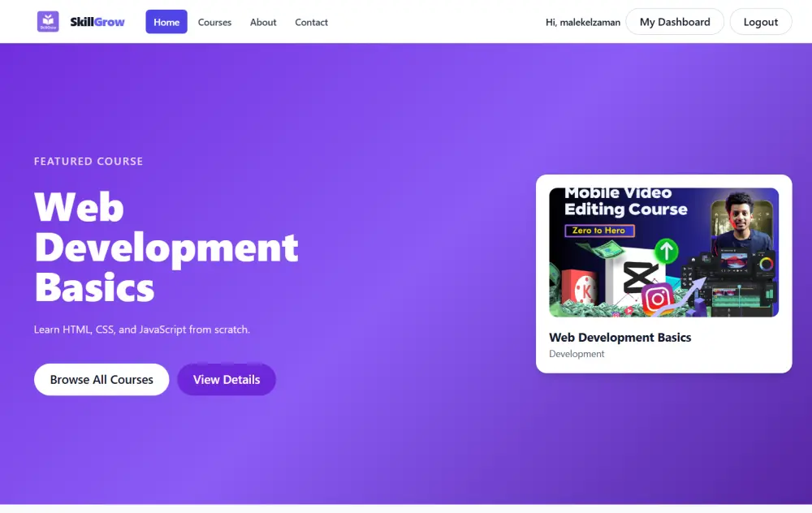The width and height of the screenshot is (812, 513).
Task: Click View Details for the featured course
Action: pos(226,379)
